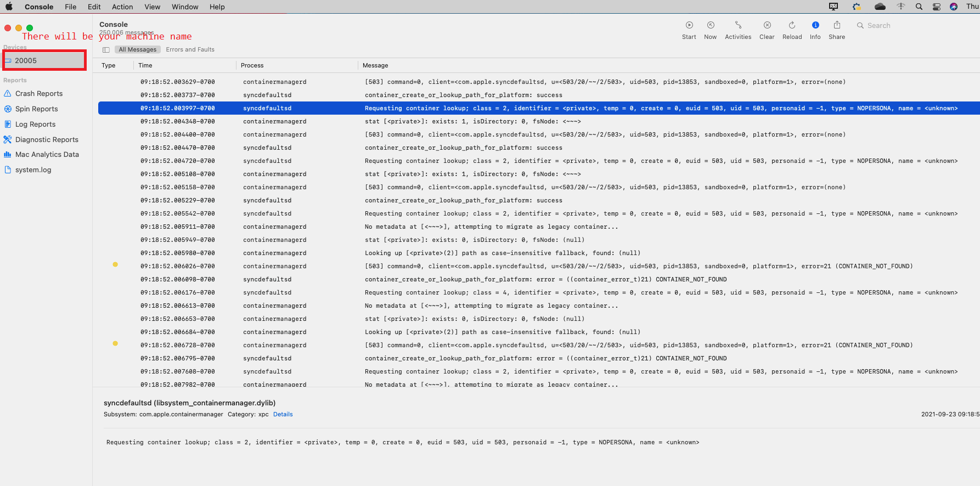This screenshot has height=486, width=980.
Task: Switch to the Errors and Faults filter
Action: pyautogui.click(x=190, y=50)
